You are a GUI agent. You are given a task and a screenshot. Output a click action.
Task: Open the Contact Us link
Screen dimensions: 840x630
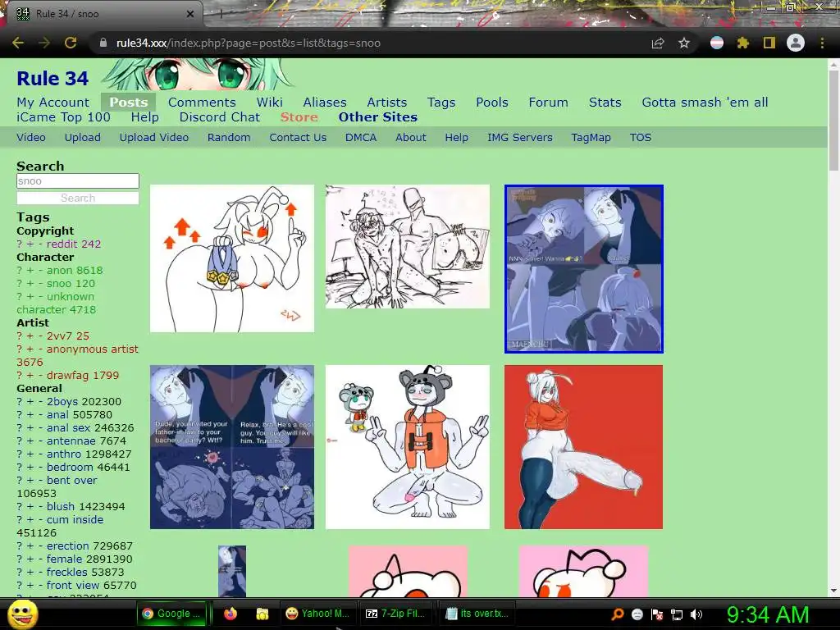coord(298,137)
